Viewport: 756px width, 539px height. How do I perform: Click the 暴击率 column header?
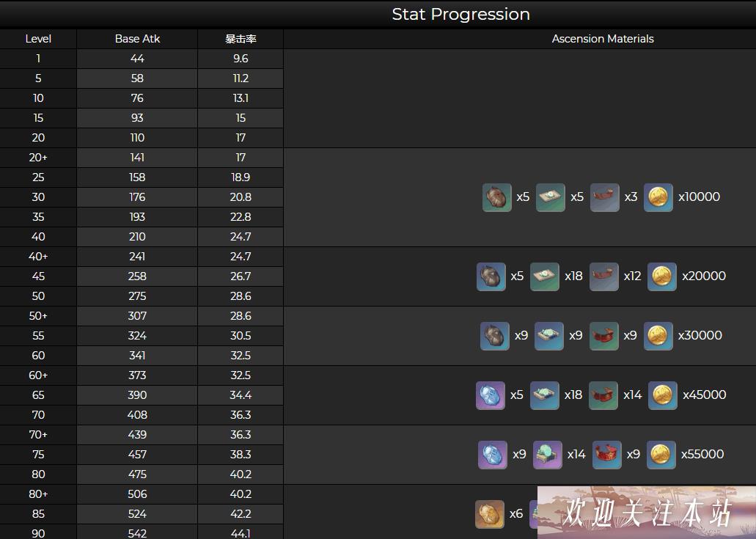point(241,39)
